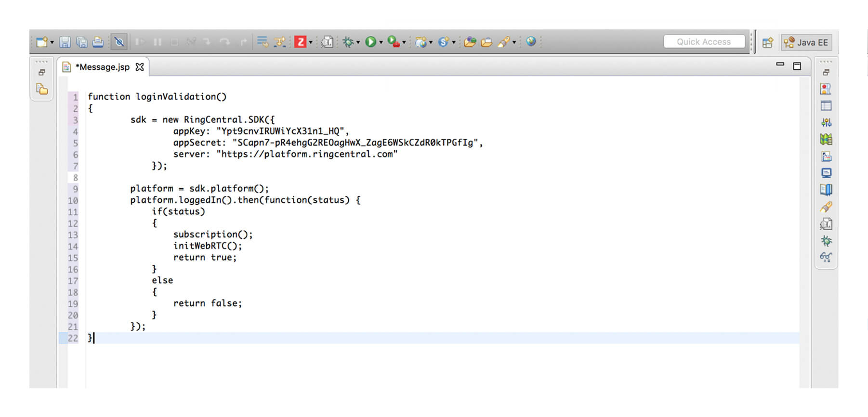Click the Step Over icon
868x417 pixels.
[224, 42]
